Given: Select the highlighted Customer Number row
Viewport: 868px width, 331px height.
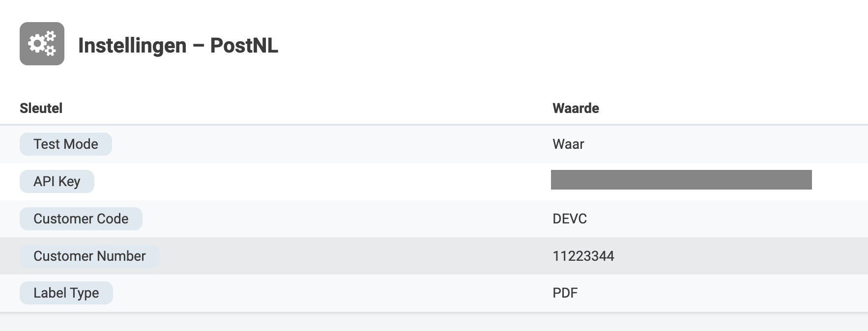Looking at the screenshot, I should click(434, 256).
